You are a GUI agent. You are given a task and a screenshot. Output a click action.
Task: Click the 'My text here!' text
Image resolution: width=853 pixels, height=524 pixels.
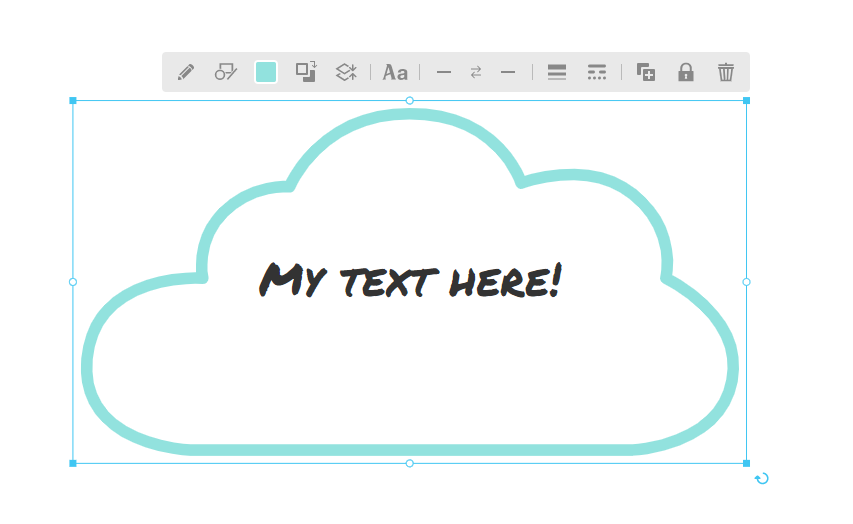coord(410,281)
